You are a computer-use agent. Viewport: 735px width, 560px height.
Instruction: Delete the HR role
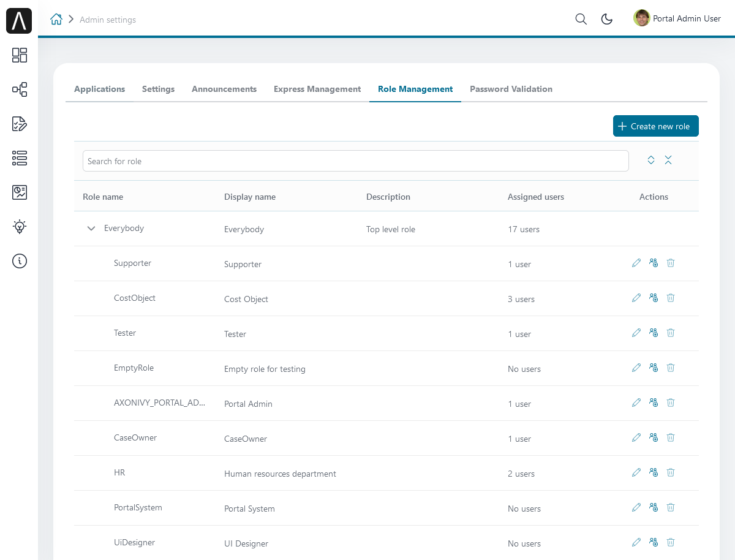671,472
